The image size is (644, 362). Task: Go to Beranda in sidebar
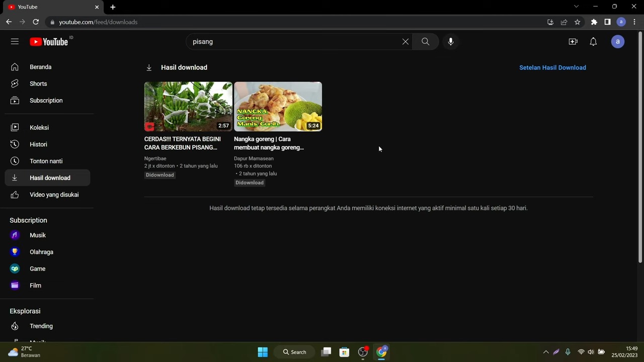48,67
